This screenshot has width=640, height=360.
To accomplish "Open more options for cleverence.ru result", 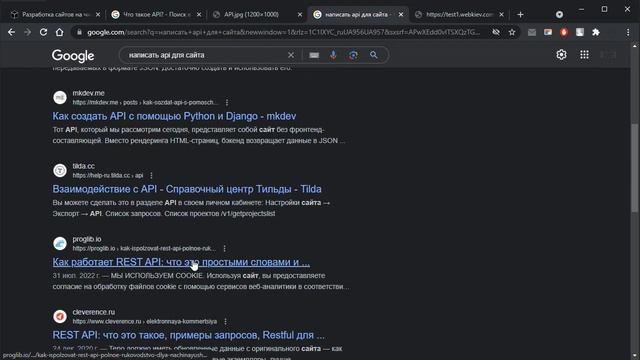I will (x=225, y=322).
